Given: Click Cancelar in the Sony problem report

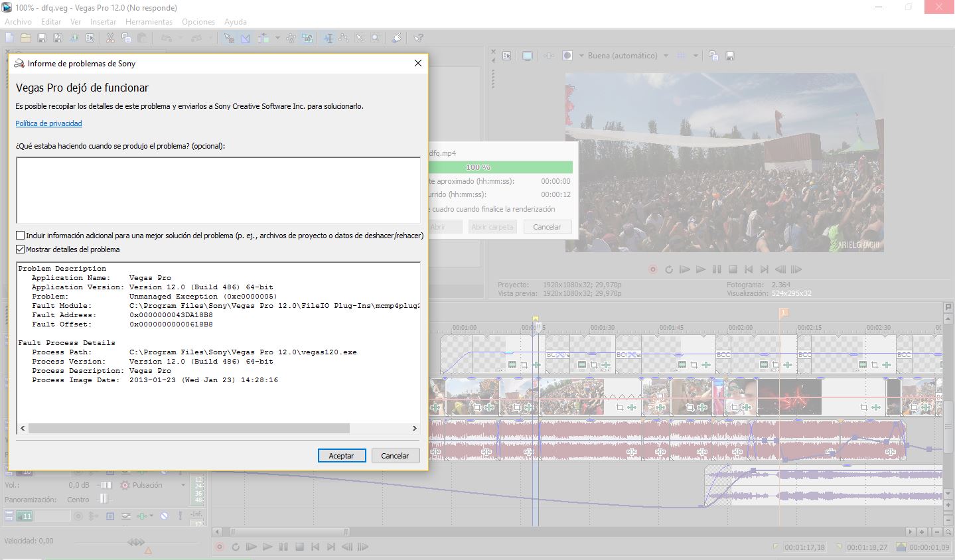Looking at the screenshot, I should tap(395, 455).
